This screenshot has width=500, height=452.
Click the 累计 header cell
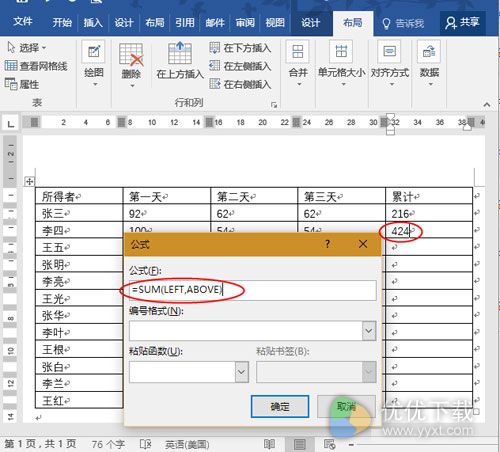click(429, 196)
